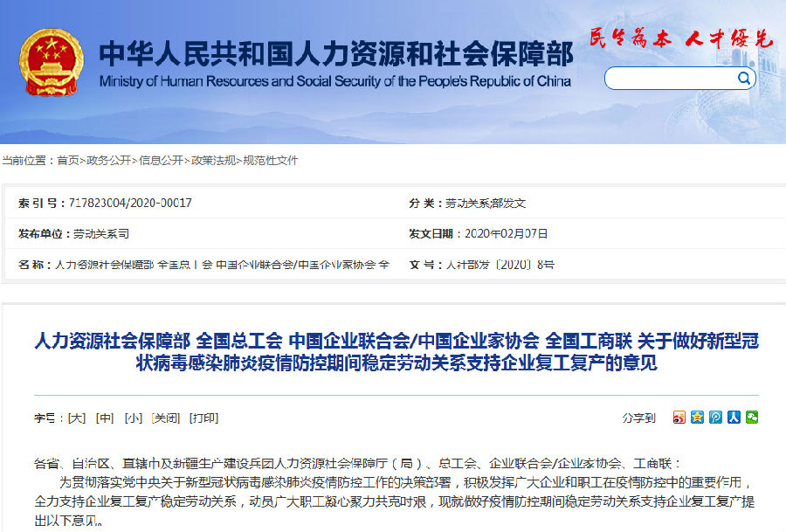The height and width of the screenshot is (532, 786).
Task: Open 信息公开 breadcrumb link
Action: (x=161, y=161)
